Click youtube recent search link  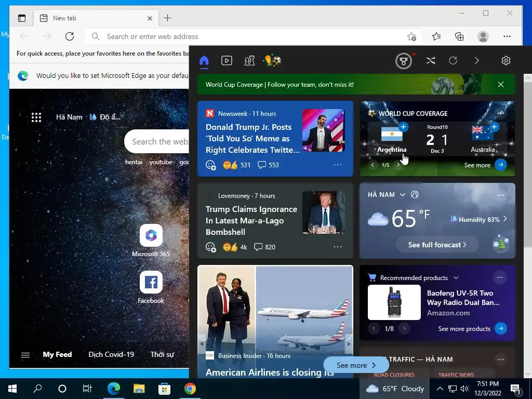pos(161,162)
